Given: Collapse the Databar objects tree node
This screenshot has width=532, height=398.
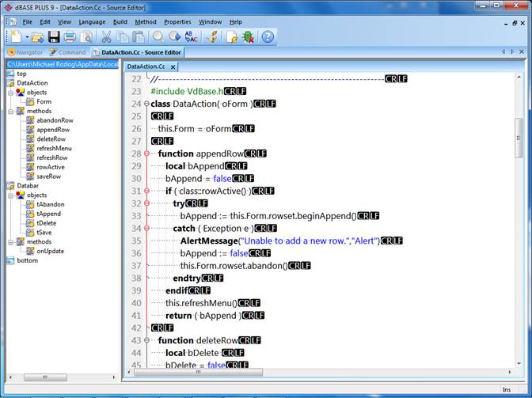Looking at the screenshot, I should [9, 195].
